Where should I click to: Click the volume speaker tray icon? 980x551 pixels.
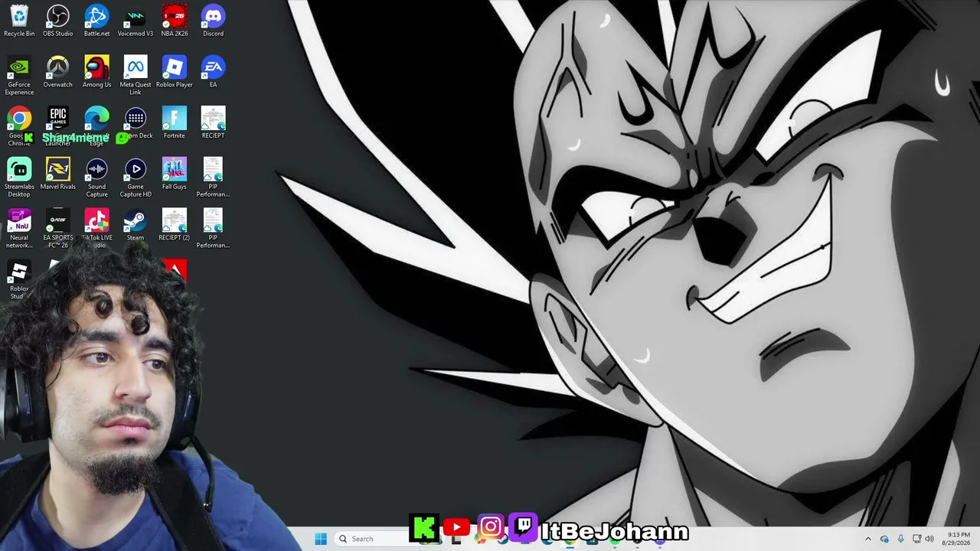coord(930,539)
